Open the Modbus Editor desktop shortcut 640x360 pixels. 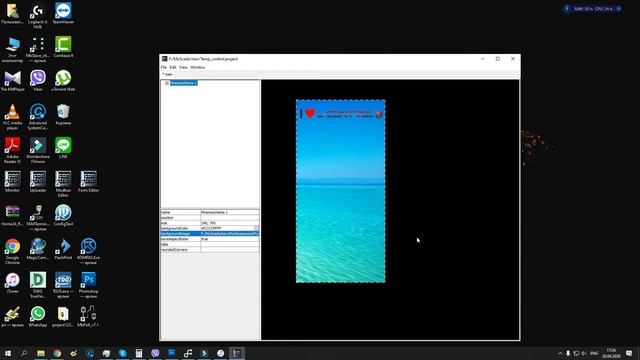(x=63, y=184)
